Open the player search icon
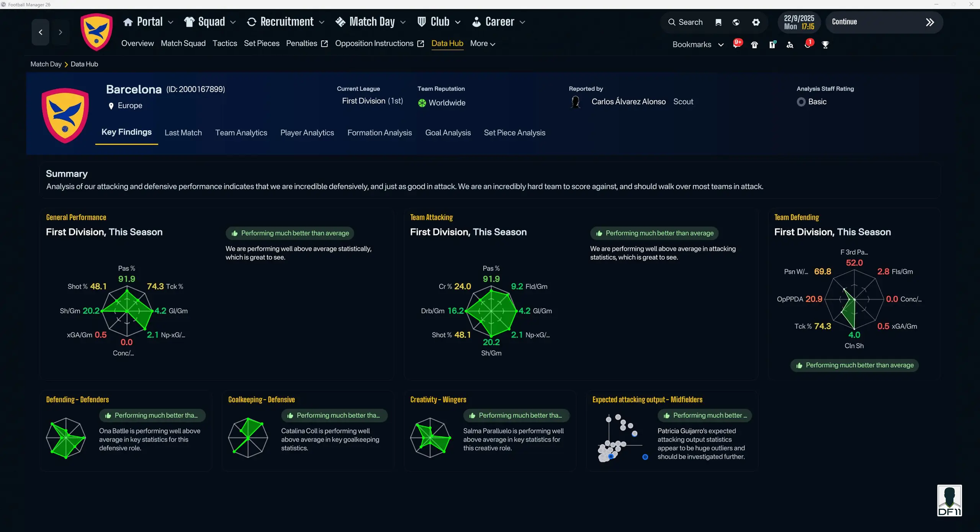The image size is (980, 532). point(790,44)
